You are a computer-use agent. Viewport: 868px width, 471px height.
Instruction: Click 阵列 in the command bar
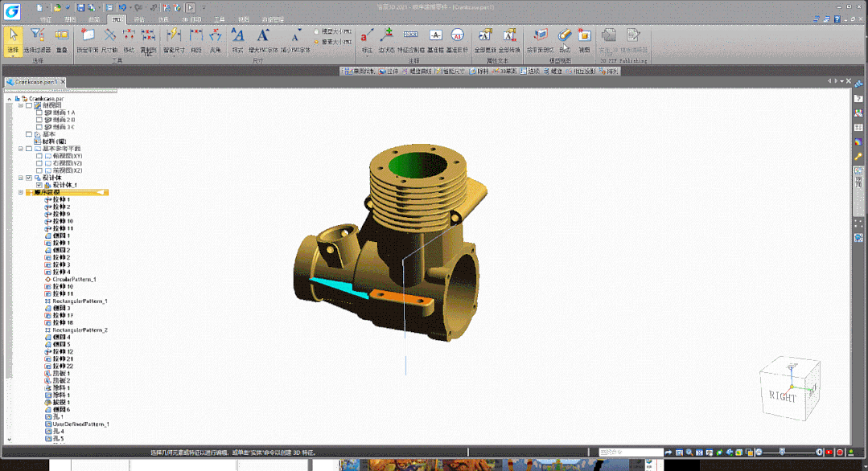tap(608, 72)
